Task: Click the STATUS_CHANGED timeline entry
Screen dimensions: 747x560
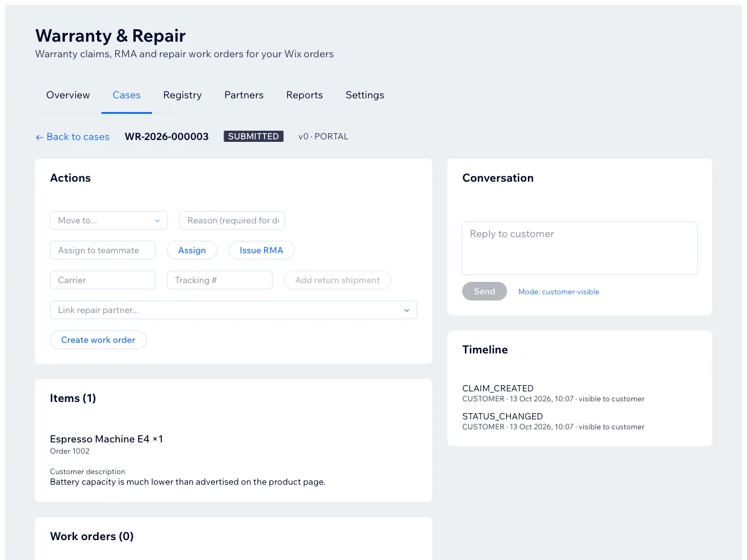Action: coord(553,421)
